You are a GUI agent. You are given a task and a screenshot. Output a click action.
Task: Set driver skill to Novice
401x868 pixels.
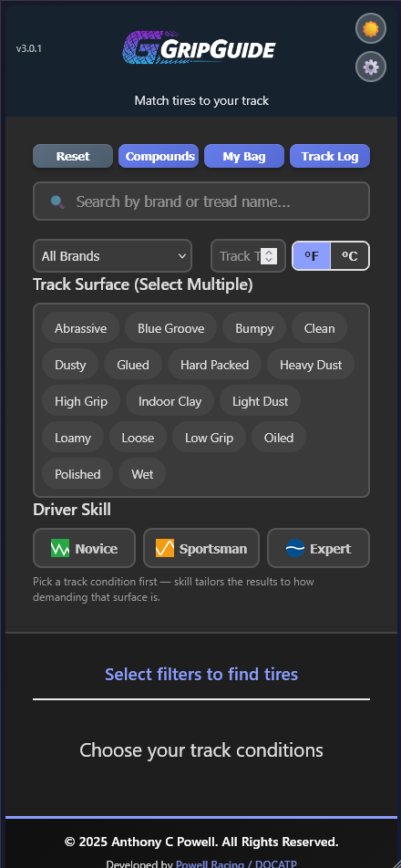coord(84,548)
